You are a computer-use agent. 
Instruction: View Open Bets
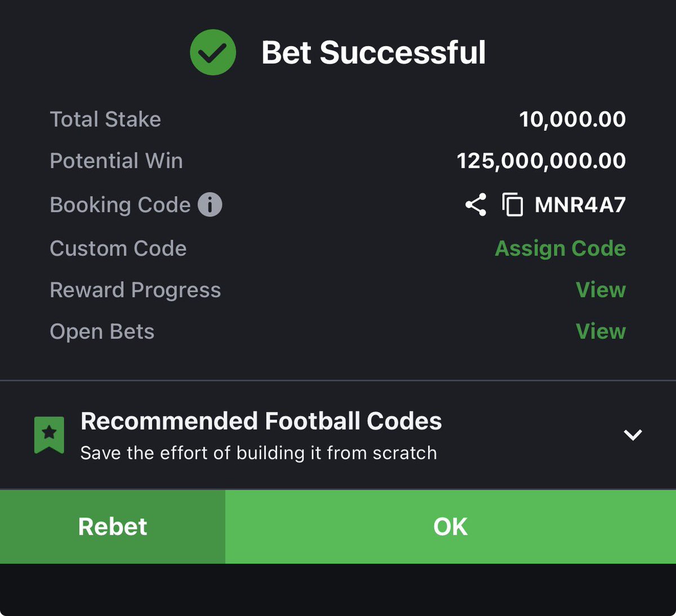click(601, 331)
